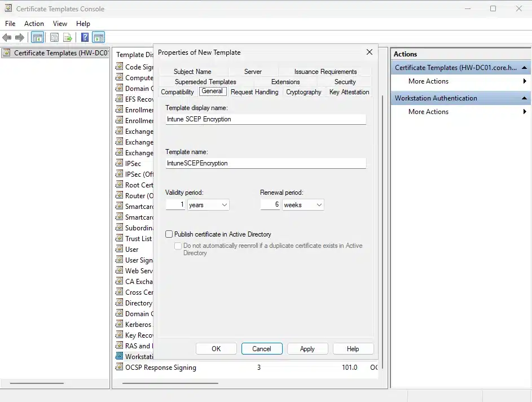Open Help via blue question mark icon
The width and height of the screenshot is (532, 402).
pyautogui.click(x=85, y=38)
